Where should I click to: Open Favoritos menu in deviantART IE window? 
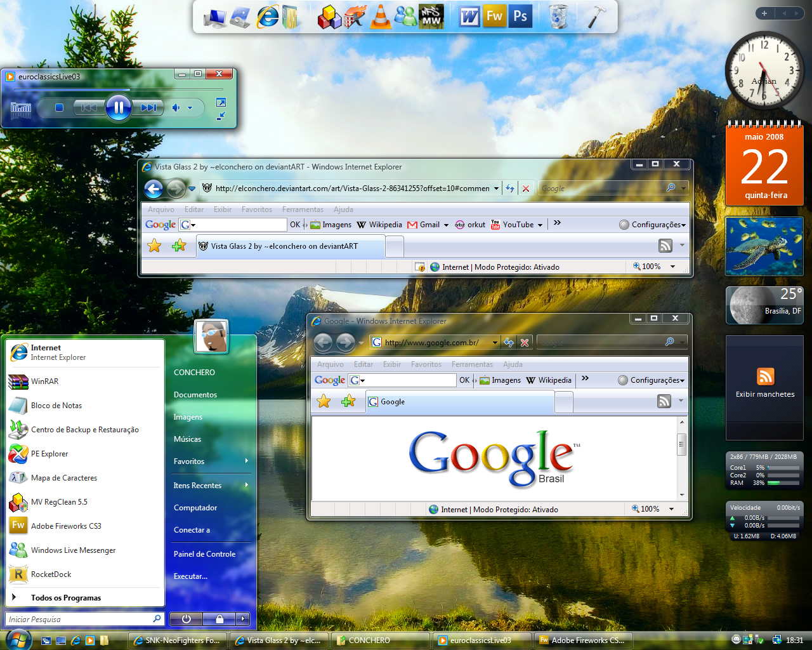coord(256,209)
